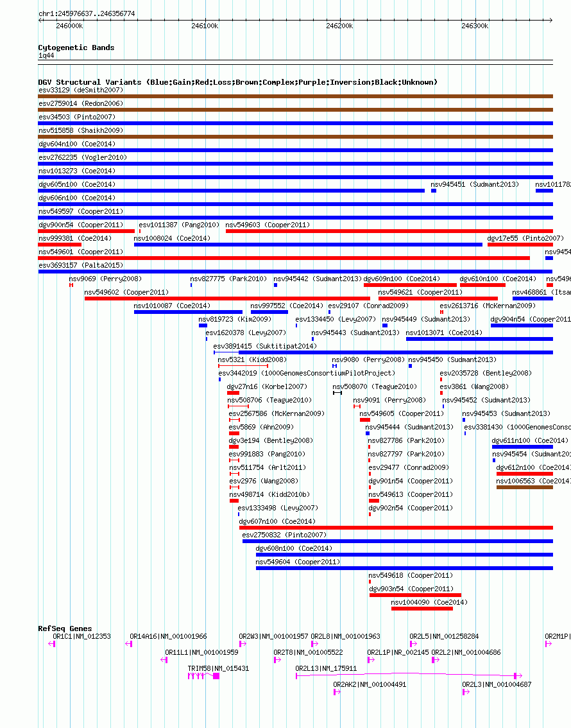Image resolution: width=571 pixels, height=728 pixels.
Task: Click the esv33129 (deSmith2007) brown variant bar
Action: coord(296,96)
